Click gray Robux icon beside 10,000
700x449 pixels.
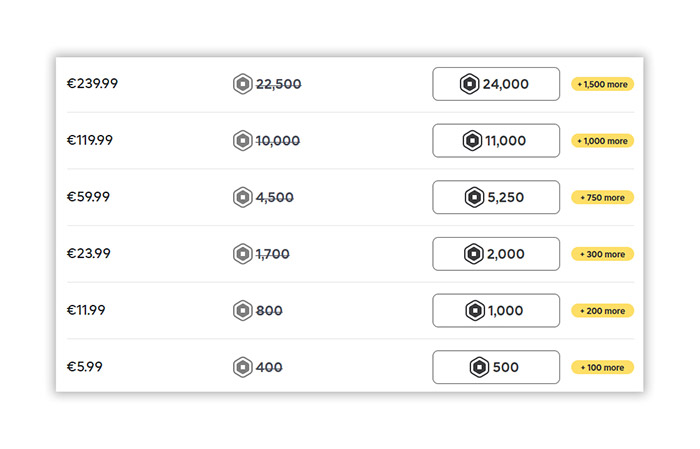click(242, 141)
